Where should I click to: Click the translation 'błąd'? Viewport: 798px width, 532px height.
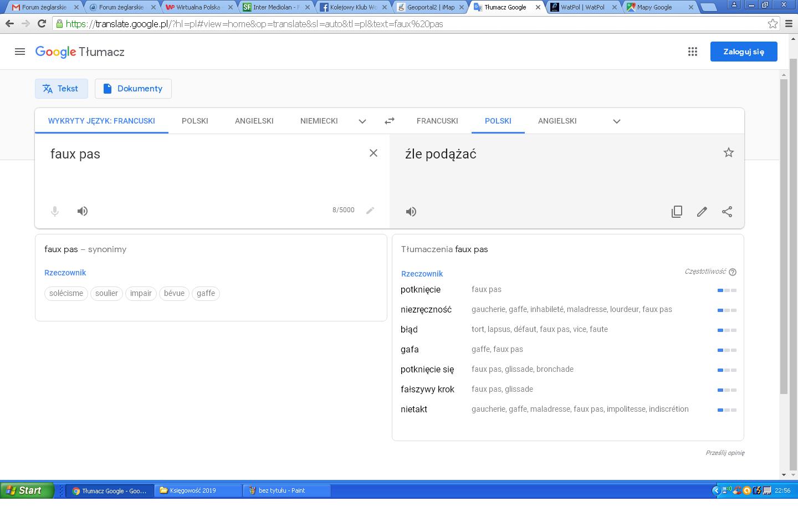[x=409, y=329]
